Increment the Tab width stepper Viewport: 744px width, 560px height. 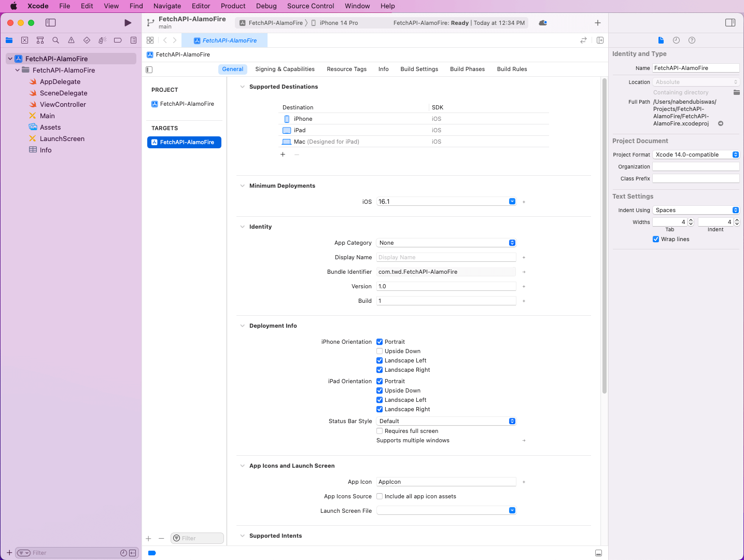tap(691, 220)
